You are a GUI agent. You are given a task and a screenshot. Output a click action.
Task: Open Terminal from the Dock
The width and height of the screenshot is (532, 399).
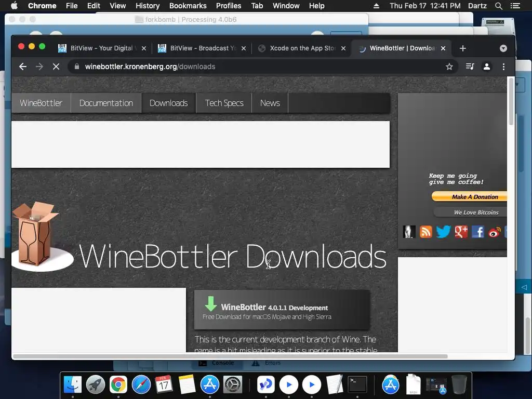(x=357, y=384)
